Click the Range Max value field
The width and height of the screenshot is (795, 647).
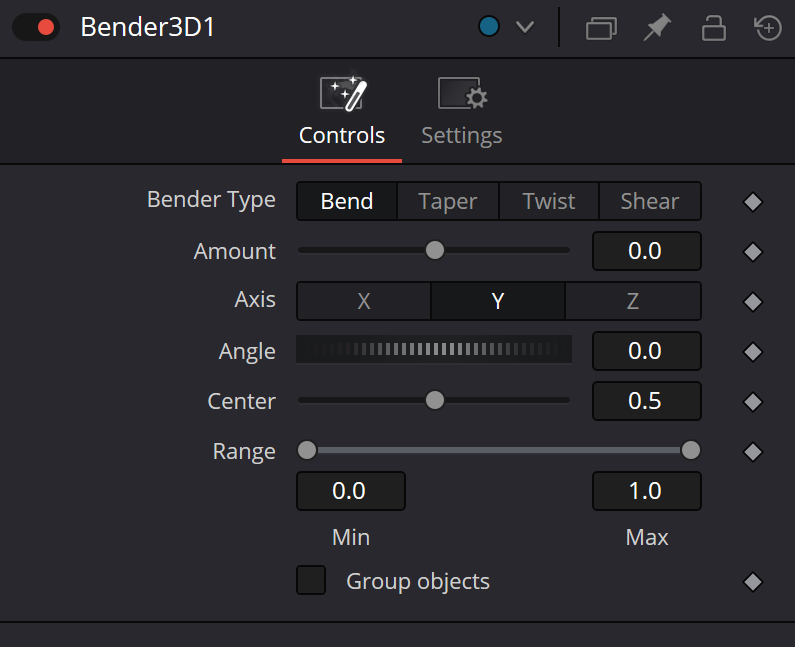(646, 491)
